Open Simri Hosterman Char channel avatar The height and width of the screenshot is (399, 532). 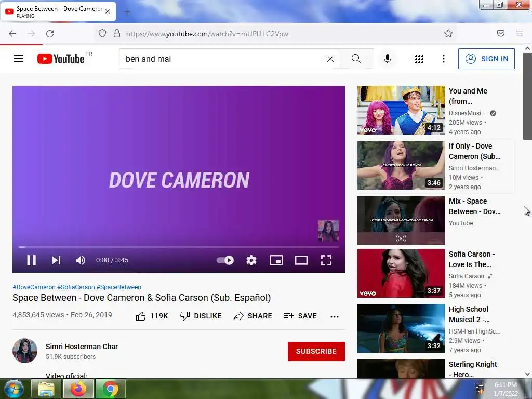click(25, 351)
